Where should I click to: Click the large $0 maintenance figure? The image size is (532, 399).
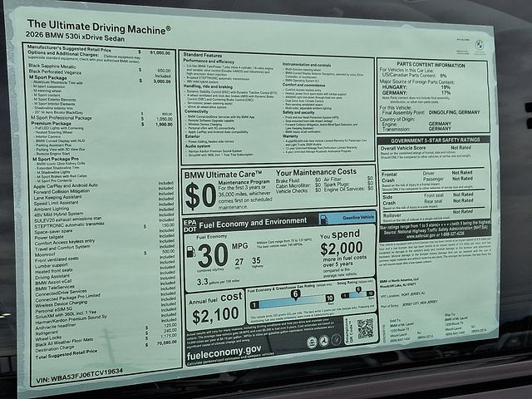(x=200, y=195)
